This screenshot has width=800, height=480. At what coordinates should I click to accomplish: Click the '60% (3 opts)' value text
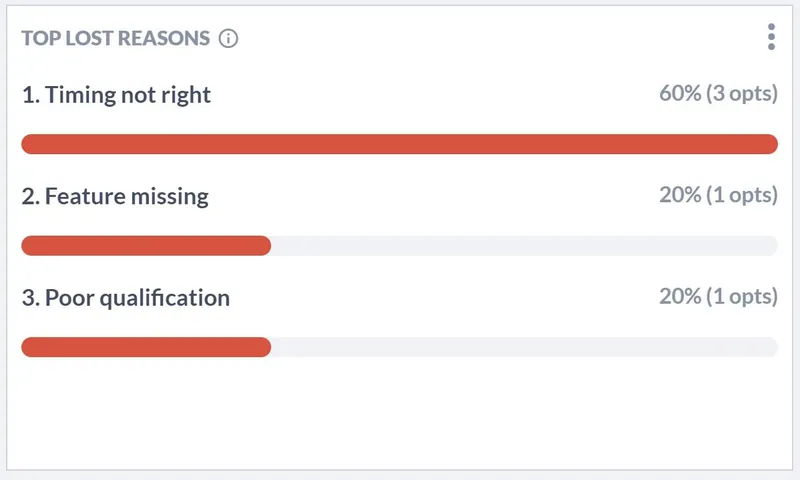pos(718,93)
